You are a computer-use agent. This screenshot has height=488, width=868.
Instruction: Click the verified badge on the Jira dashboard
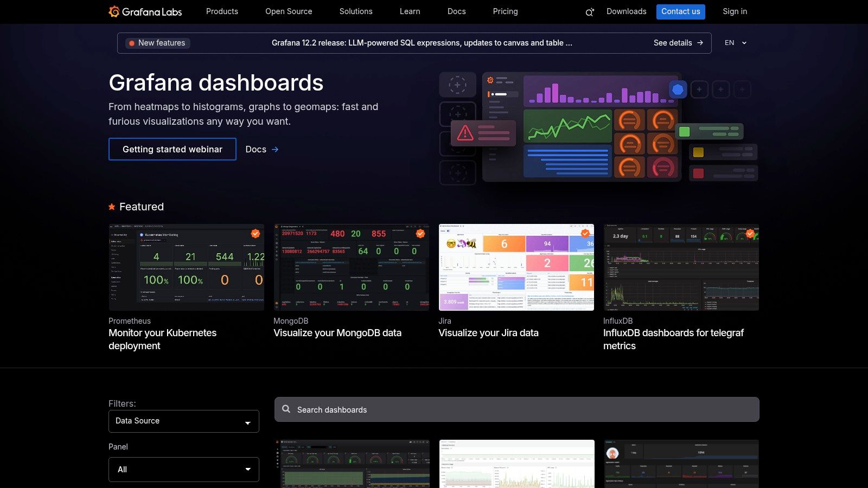point(584,233)
